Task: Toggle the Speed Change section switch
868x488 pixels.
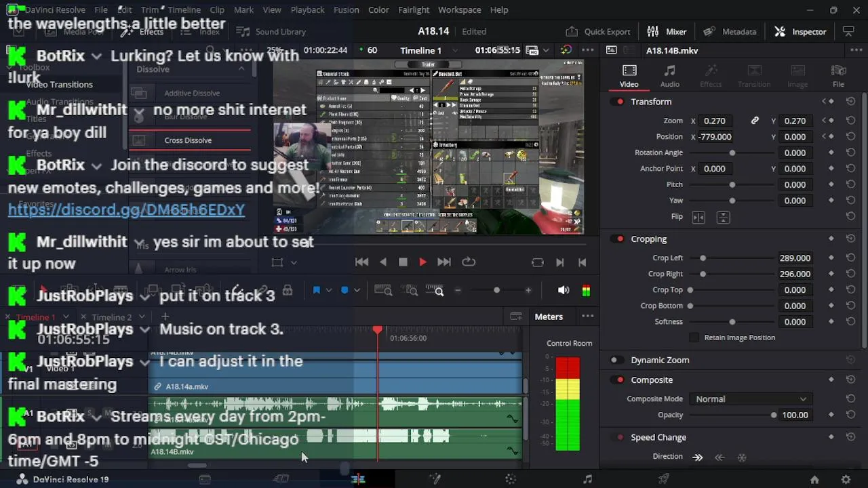Action: 618,438
